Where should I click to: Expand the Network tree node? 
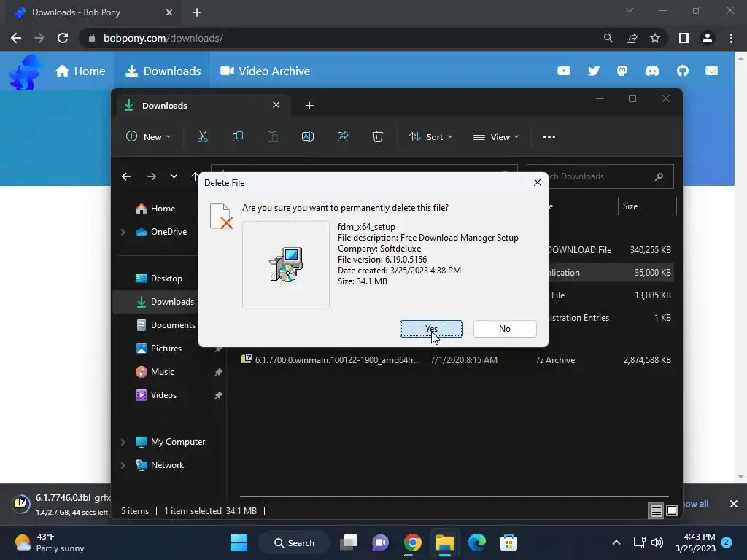point(123,465)
